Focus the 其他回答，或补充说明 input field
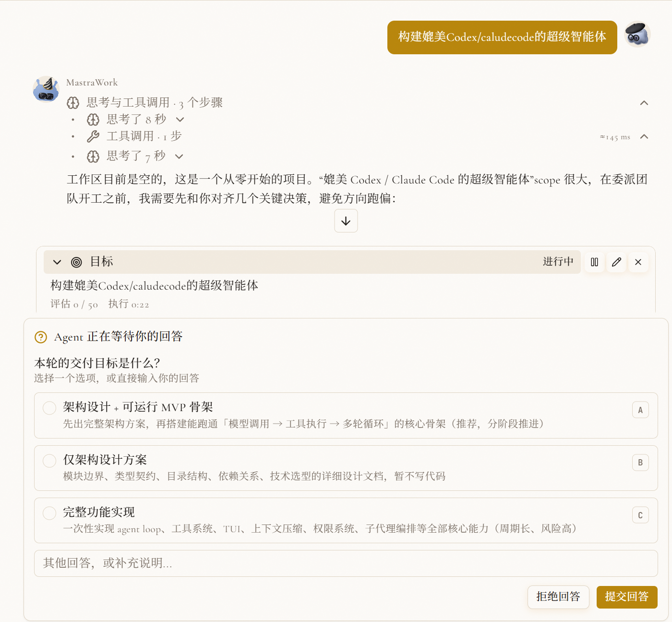The height and width of the screenshot is (622, 672). (x=346, y=563)
